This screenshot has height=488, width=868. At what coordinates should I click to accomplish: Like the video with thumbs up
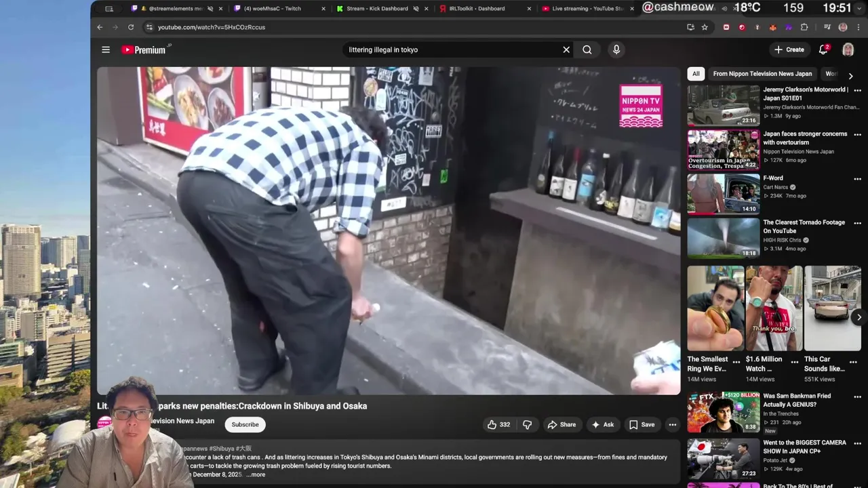[498, 425]
